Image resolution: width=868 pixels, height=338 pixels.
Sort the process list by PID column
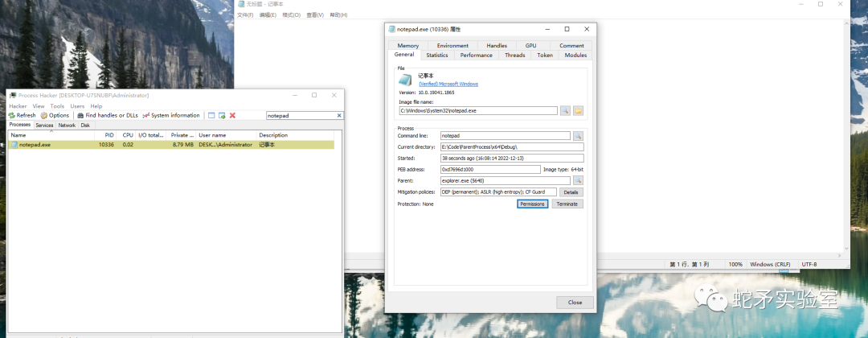click(x=104, y=135)
